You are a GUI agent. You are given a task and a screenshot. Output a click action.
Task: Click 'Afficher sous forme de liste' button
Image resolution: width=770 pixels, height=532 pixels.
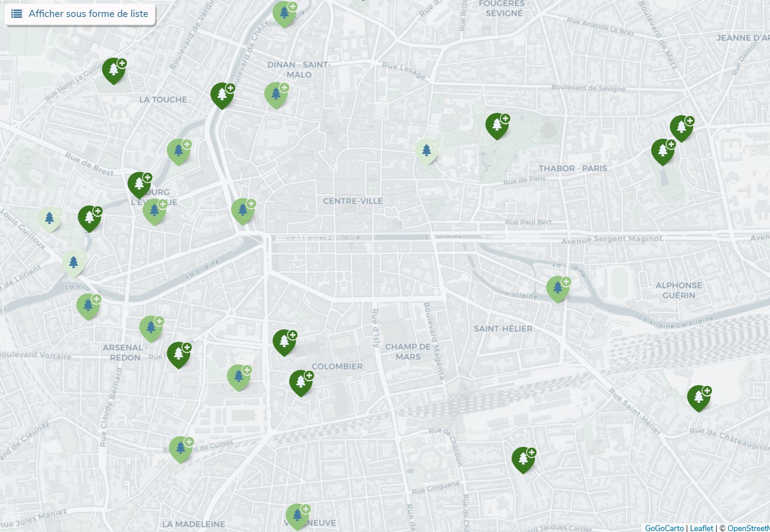(80, 14)
